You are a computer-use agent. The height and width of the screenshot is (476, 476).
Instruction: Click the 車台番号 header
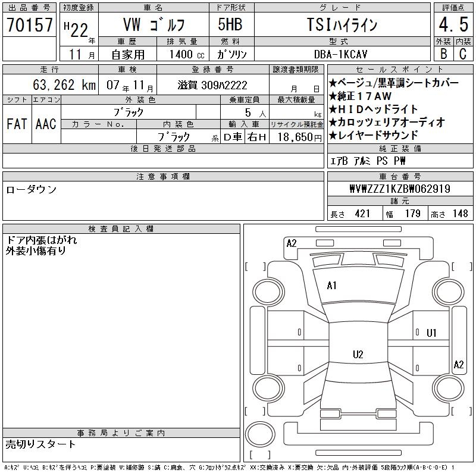pos(400,177)
